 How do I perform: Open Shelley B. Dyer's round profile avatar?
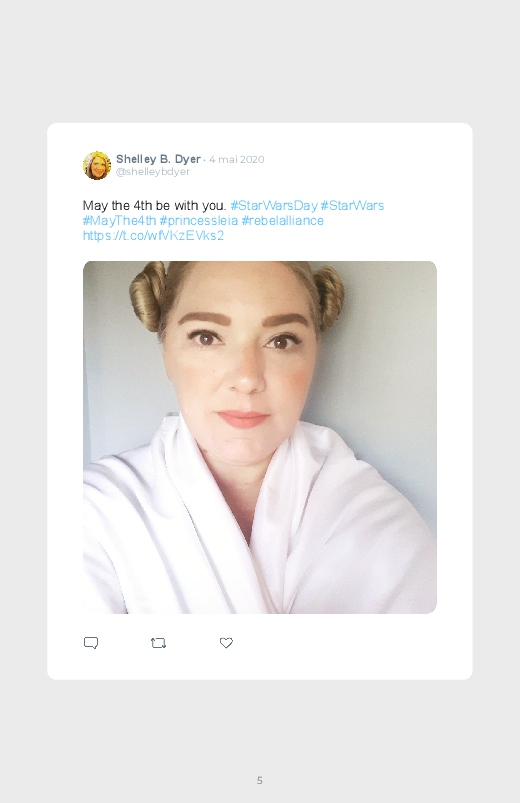click(x=97, y=165)
